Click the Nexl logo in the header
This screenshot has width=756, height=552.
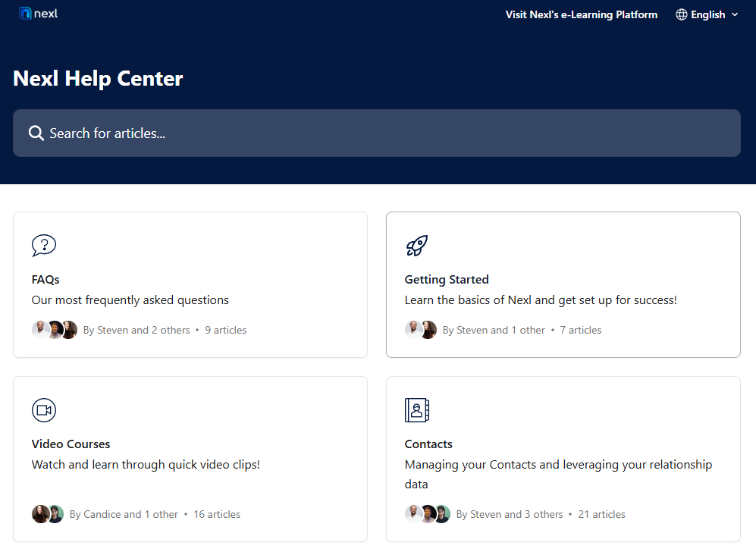click(x=37, y=13)
